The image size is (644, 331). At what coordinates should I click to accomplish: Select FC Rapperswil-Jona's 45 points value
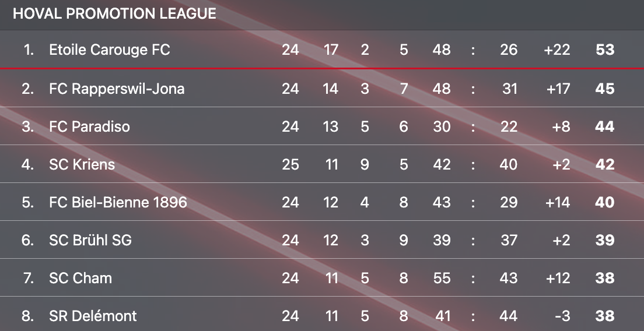[605, 89]
